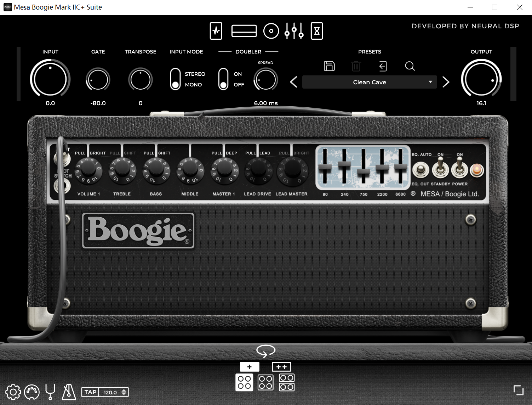Open the preset search
The height and width of the screenshot is (405, 532).
pos(410,66)
